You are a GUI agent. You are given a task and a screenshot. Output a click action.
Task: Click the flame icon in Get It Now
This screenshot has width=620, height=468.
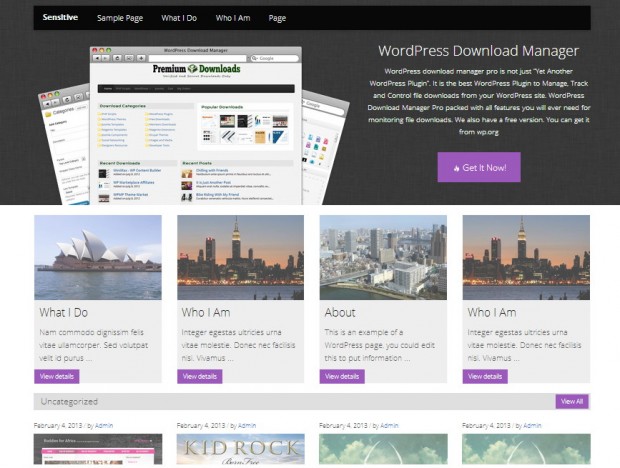(x=456, y=168)
